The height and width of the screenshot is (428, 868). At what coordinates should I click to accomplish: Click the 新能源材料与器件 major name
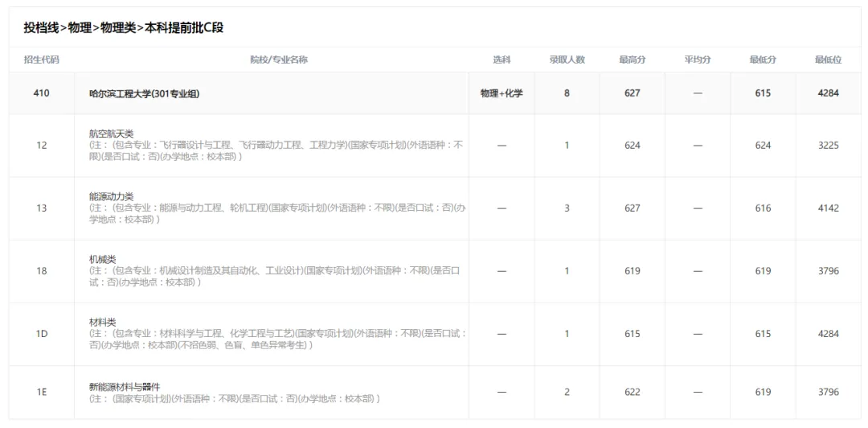125,386
